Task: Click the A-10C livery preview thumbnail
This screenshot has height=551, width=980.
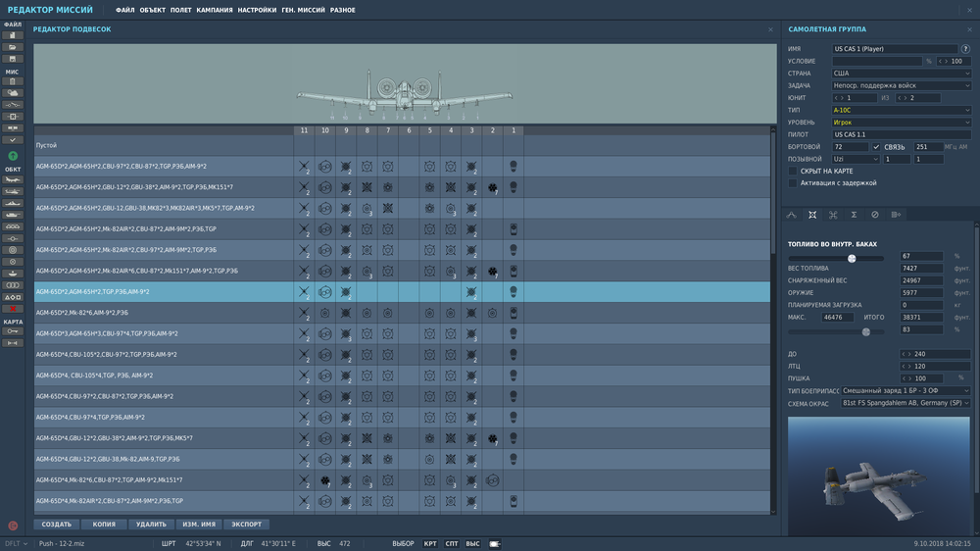Action: coord(879,476)
